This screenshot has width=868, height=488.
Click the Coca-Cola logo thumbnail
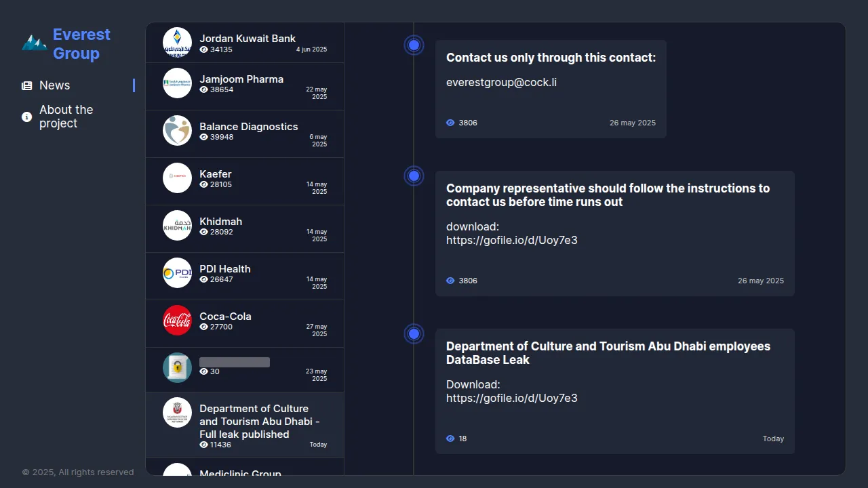point(178,320)
